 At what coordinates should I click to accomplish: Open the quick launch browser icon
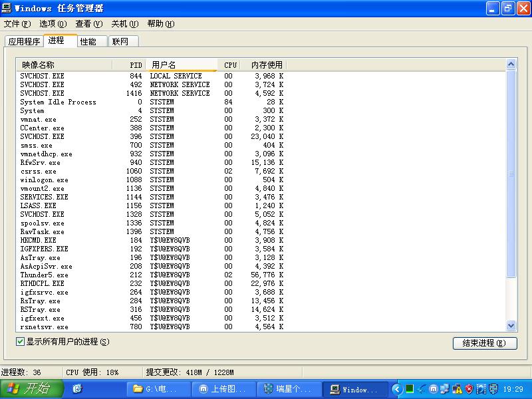coord(77,389)
